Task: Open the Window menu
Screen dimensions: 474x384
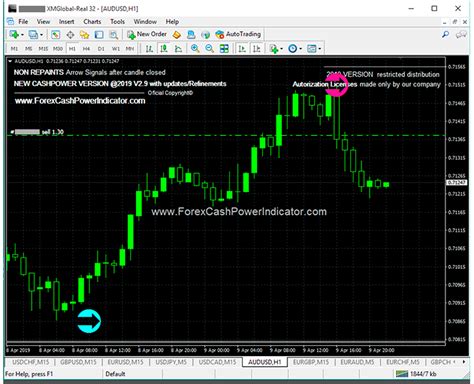Action: [x=145, y=22]
